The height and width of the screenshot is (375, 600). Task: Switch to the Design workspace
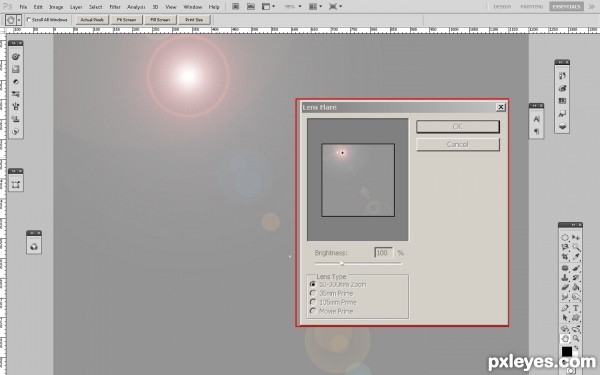pyautogui.click(x=502, y=7)
